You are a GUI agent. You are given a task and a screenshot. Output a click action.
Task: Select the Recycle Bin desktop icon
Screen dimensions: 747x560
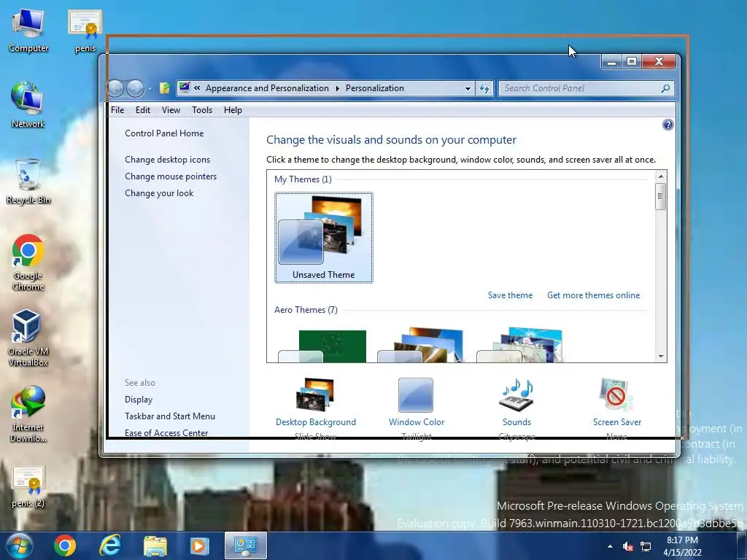click(x=28, y=182)
